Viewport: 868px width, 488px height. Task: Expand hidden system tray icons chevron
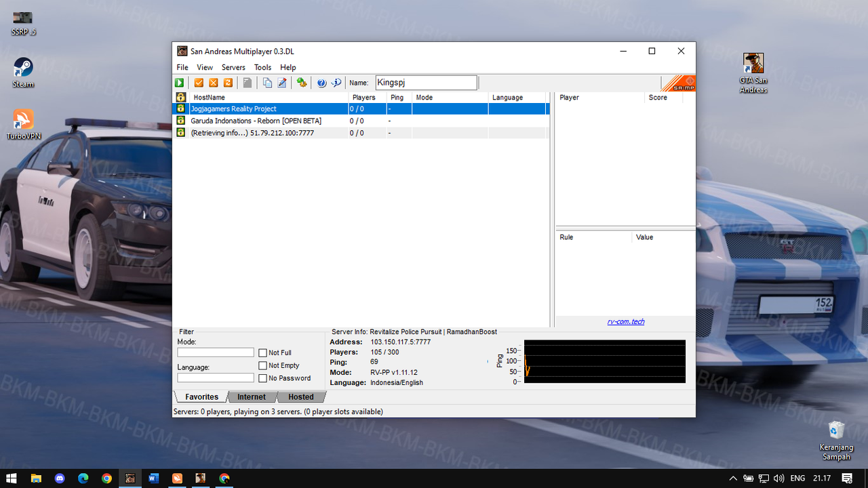click(x=733, y=479)
